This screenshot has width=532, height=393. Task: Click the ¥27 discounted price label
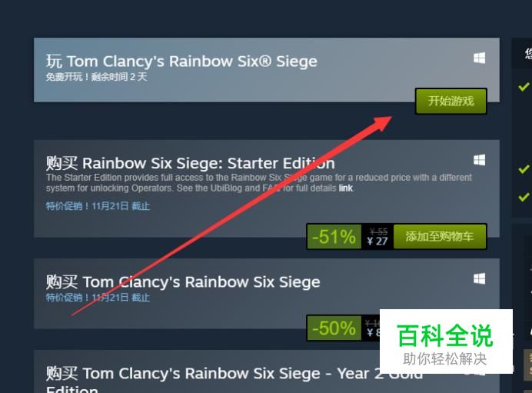tap(377, 241)
